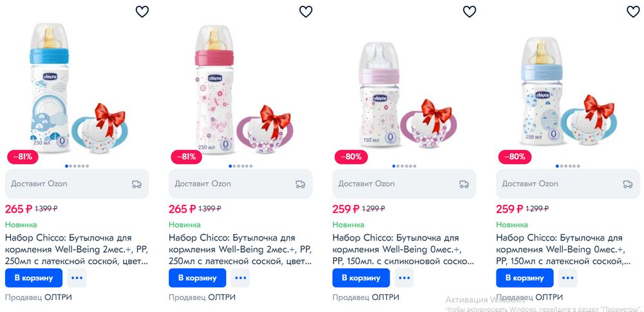Click delivery truck icon on first card
This screenshot has height=312, width=644.
tap(137, 184)
